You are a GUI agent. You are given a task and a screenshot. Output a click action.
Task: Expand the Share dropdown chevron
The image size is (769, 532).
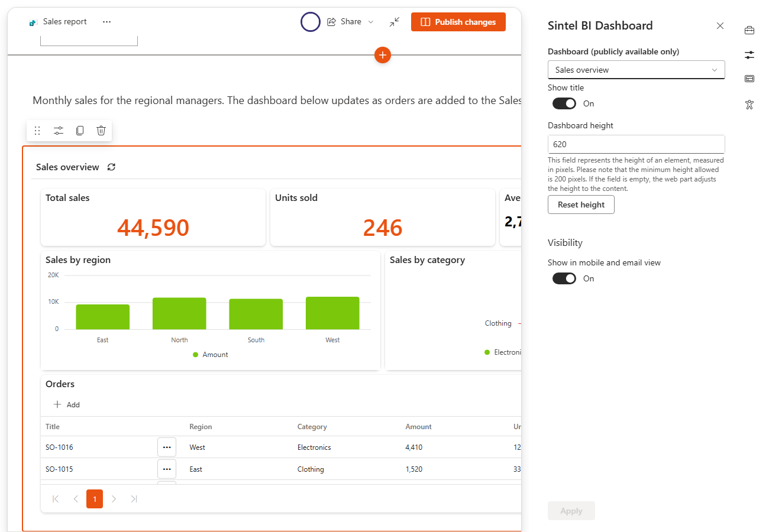[371, 22]
